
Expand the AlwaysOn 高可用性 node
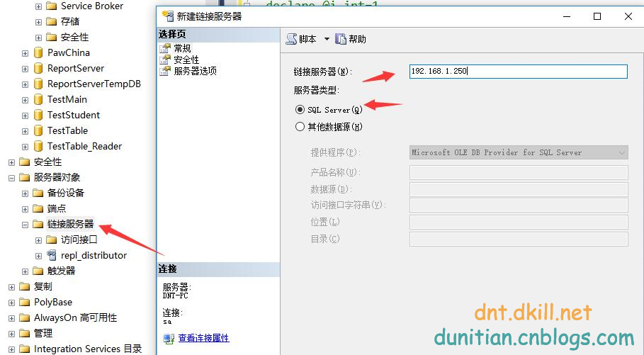[x=11, y=318]
